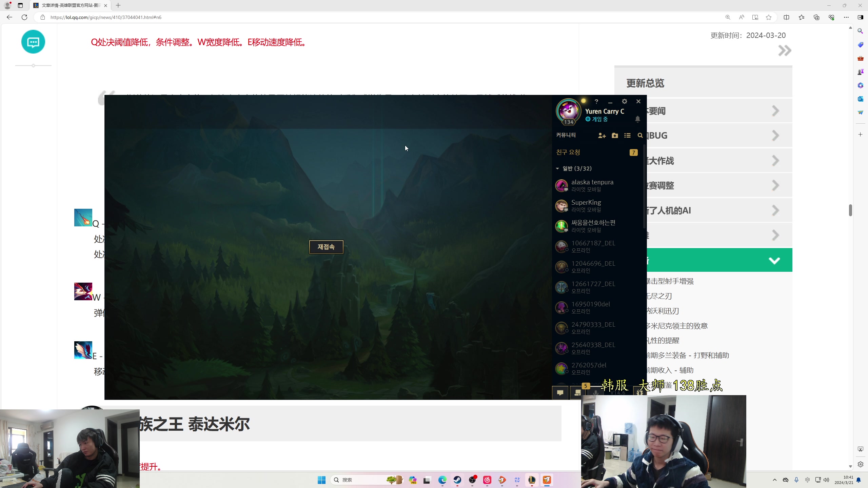Expand the green highlighted sidebar section
Viewport: 868px width, 488px height.
774,260
